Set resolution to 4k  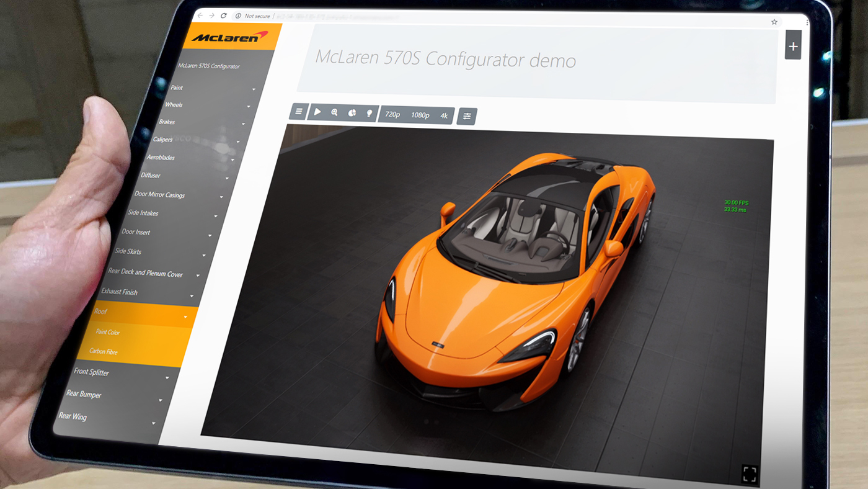coord(444,115)
